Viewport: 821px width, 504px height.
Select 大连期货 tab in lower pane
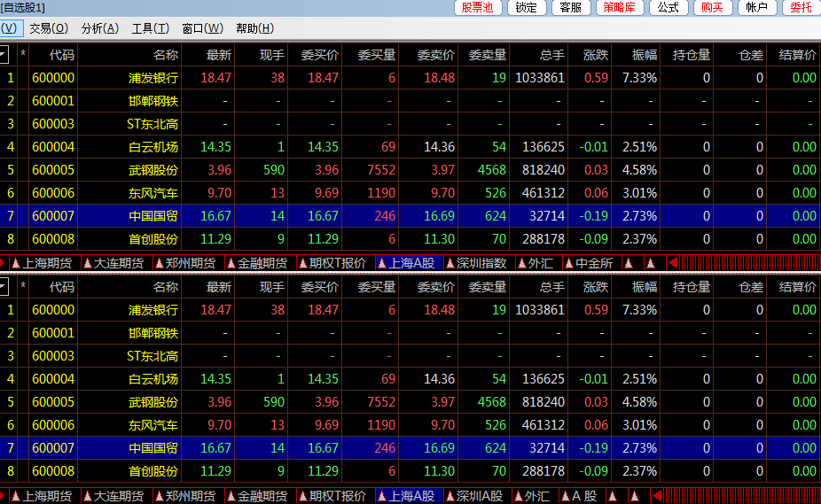pyautogui.click(x=113, y=495)
